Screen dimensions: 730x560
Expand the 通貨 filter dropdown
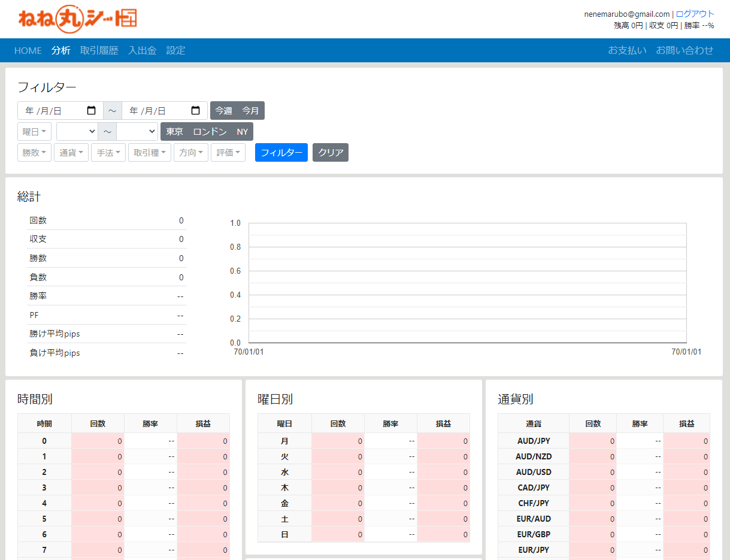(x=71, y=153)
